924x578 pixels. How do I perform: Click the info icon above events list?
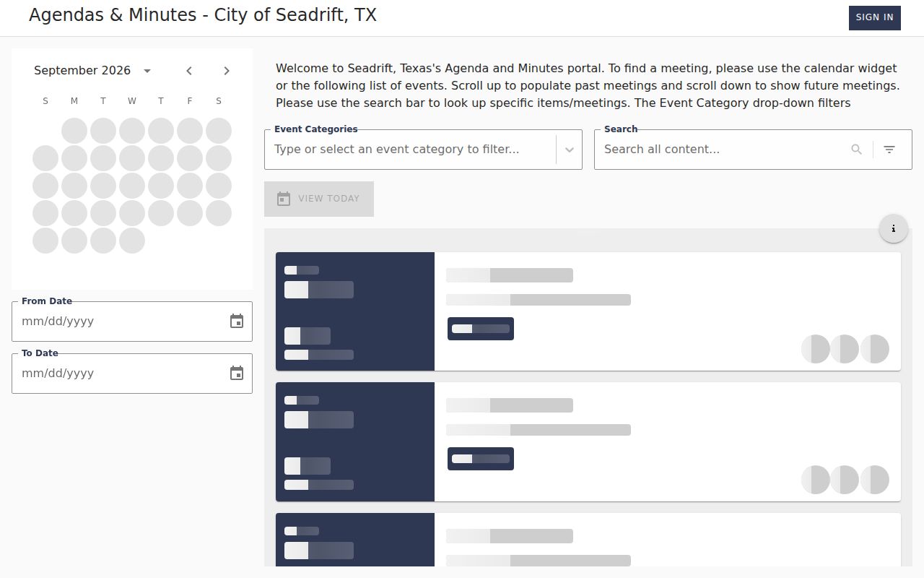(894, 228)
